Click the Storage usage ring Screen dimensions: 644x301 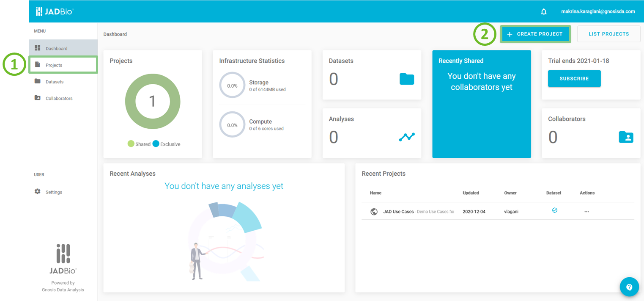232,85
